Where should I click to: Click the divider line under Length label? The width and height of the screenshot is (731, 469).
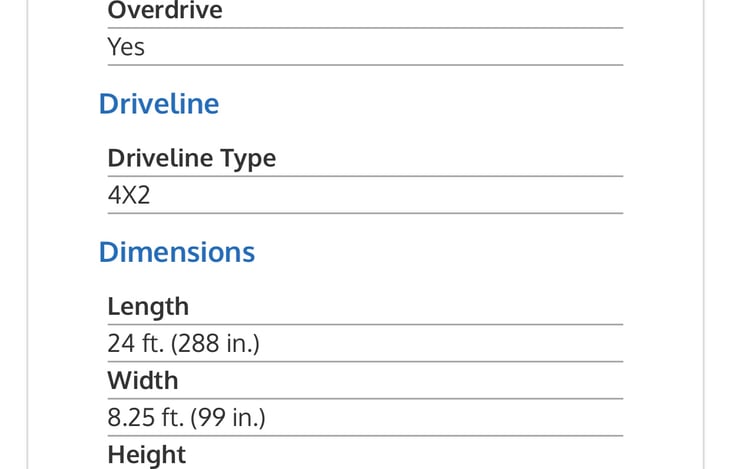[365, 324]
